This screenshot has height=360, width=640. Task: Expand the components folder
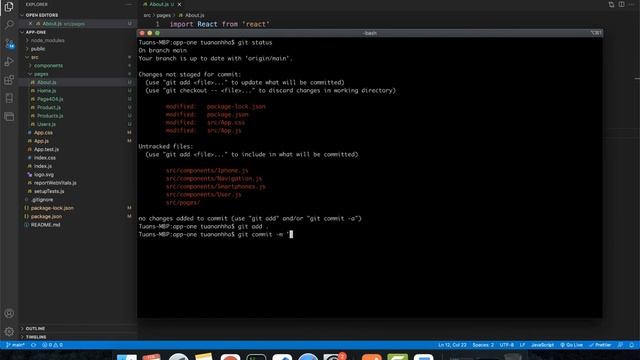click(48, 65)
